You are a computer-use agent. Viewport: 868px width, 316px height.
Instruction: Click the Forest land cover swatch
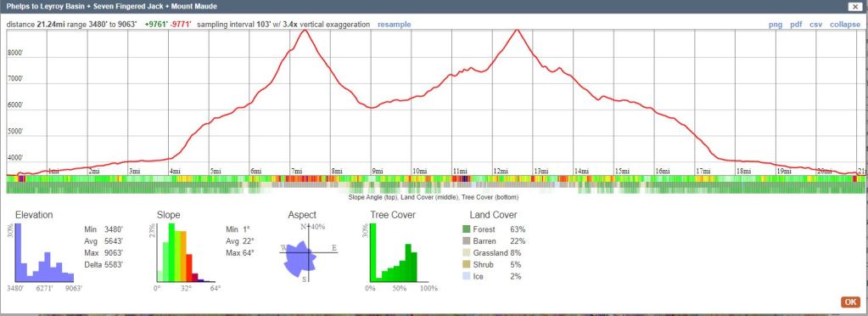(466, 229)
